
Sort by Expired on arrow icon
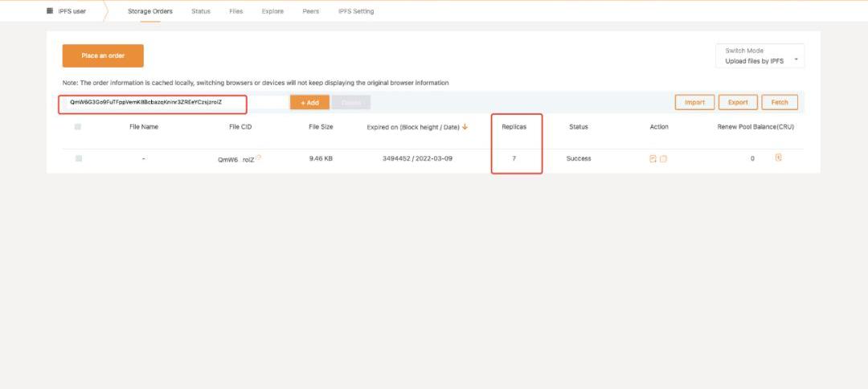point(465,127)
